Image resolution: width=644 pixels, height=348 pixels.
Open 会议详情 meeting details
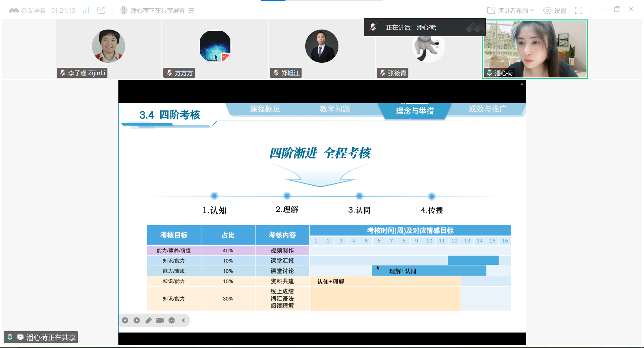pyautogui.click(x=28, y=10)
